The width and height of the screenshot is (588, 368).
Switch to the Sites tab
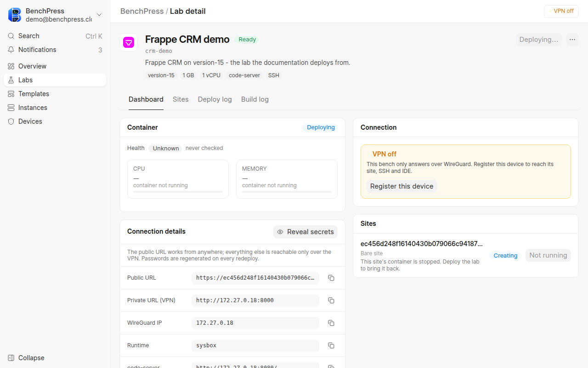coord(181,99)
